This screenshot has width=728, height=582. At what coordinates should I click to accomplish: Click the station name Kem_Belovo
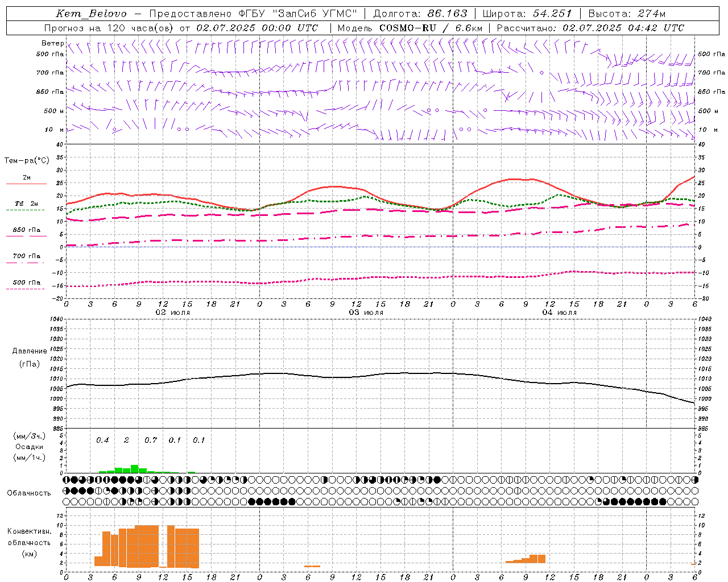tap(91, 14)
